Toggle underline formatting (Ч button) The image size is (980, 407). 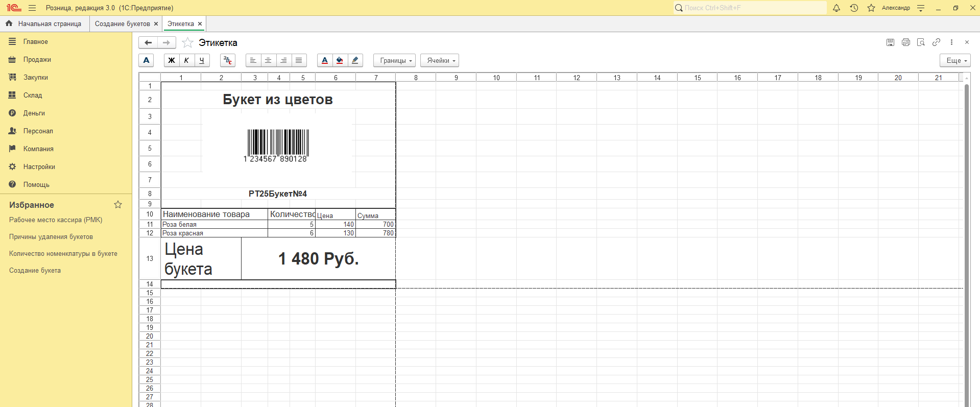pyautogui.click(x=202, y=60)
